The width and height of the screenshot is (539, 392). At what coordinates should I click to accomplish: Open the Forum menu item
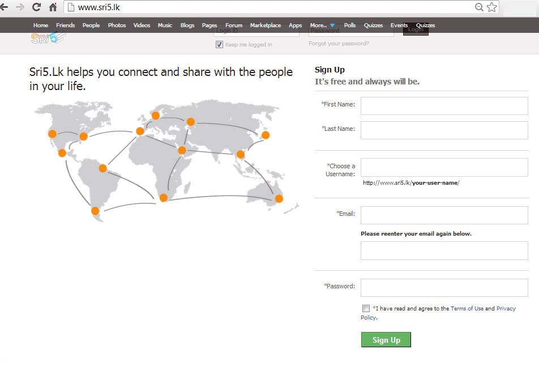[x=234, y=25]
